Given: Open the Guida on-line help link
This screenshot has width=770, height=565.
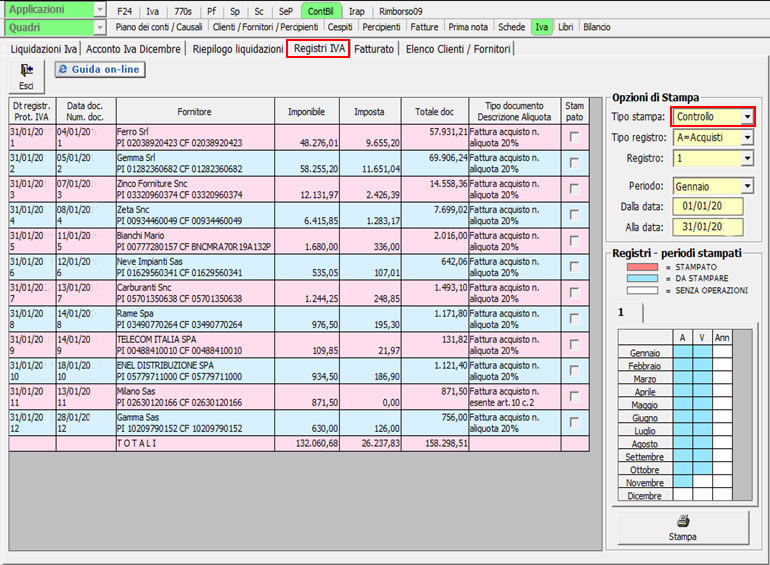Looking at the screenshot, I should click(x=100, y=69).
